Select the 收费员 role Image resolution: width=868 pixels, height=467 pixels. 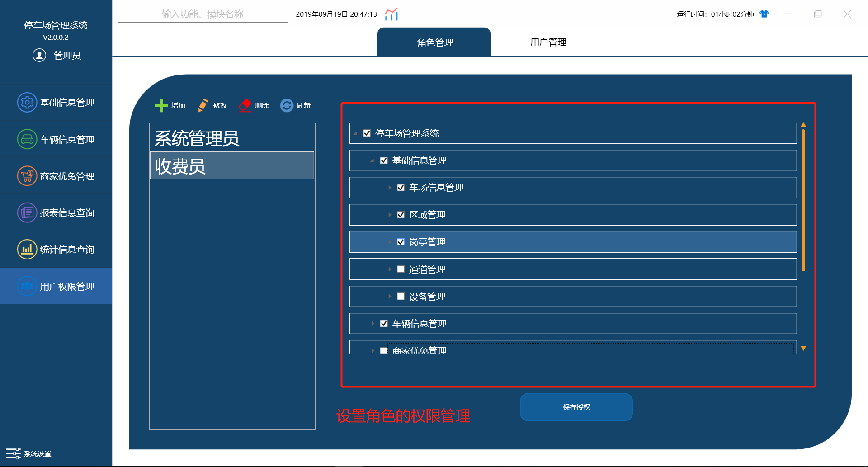tap(232, 165)
